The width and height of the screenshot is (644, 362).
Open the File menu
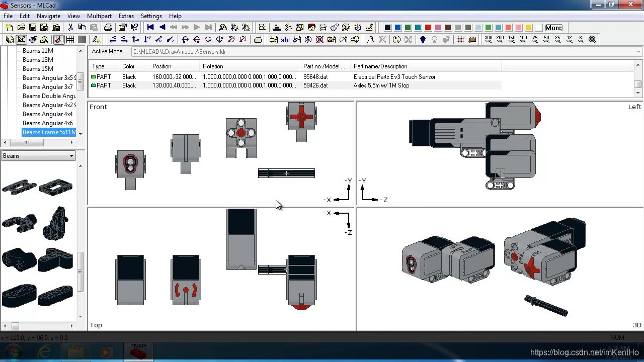pyautogui.click(x=8, y=16)
